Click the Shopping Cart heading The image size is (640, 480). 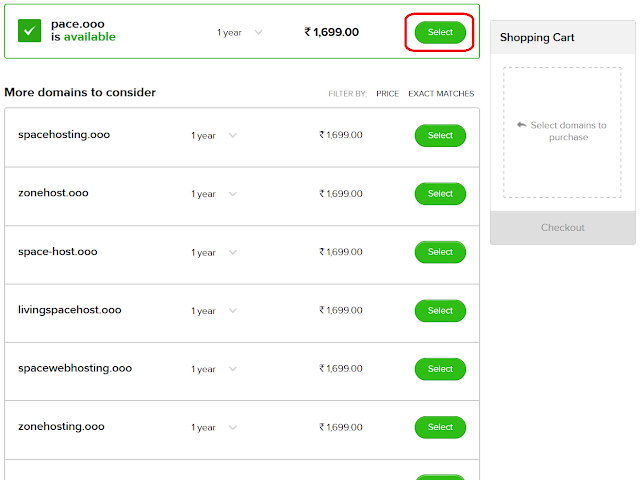[537, 38]
